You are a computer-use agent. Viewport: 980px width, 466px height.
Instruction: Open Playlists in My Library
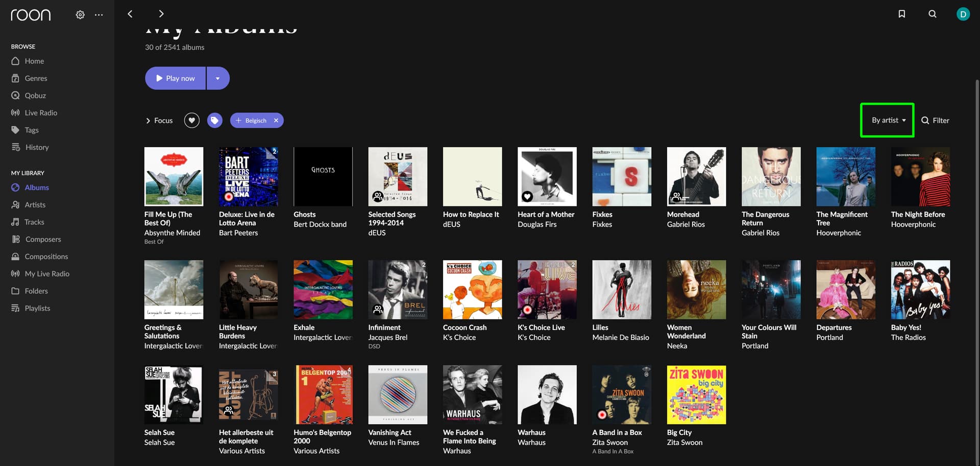[x=37, y=309]
